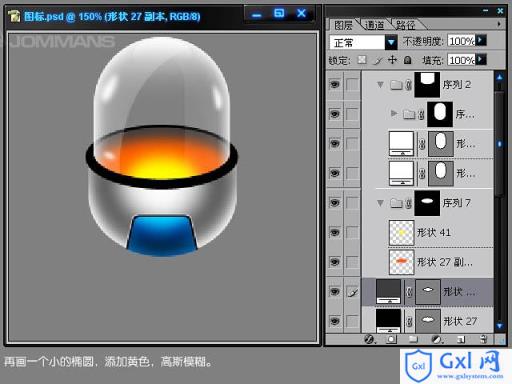Open the 填充 fill slider arrow

(481, 60)
